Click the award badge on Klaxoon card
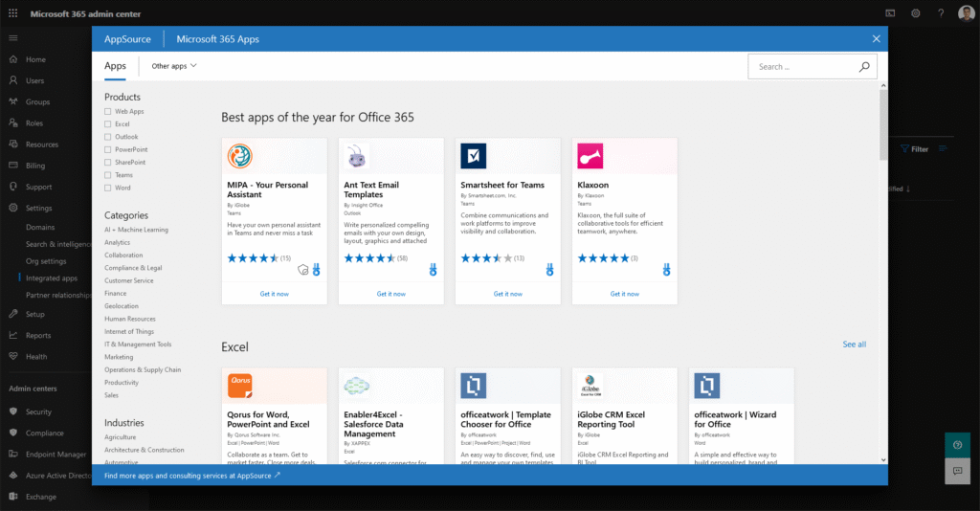 coord(666,270)
